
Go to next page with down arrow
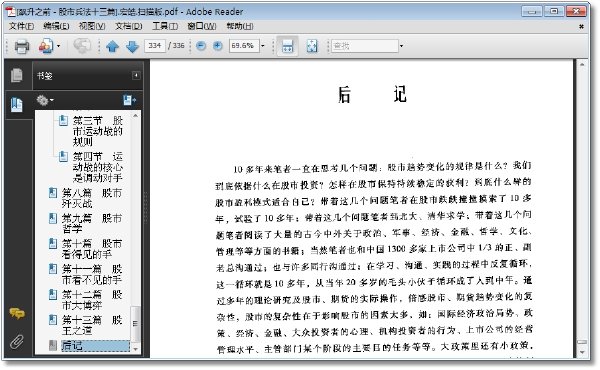pos(132,46)
